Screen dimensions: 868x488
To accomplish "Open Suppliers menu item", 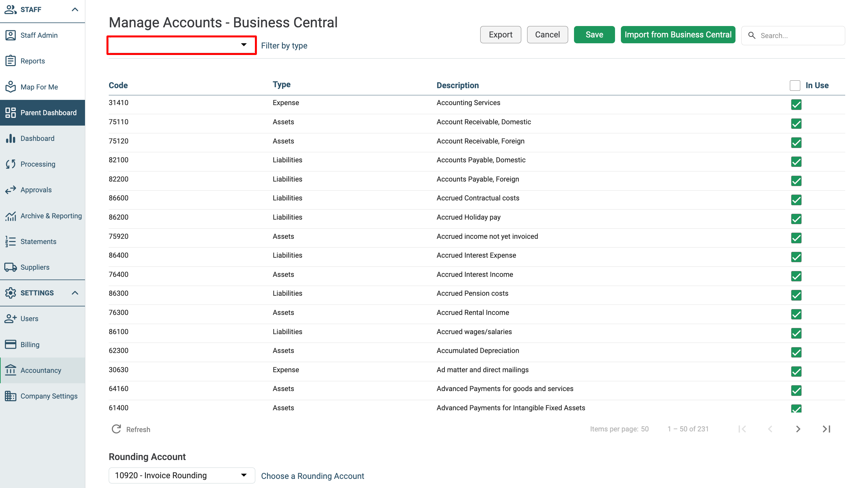I will pyautogui.click(x=42, y=267).
